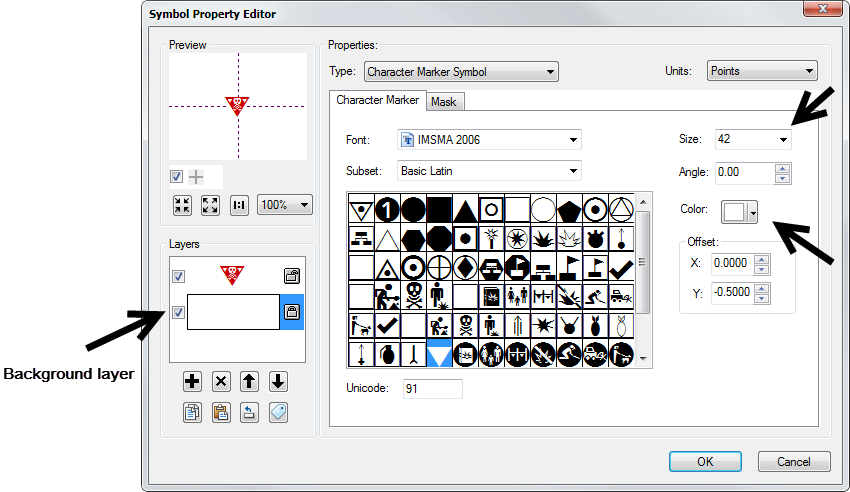Click the Add Layer plus button
Viewport: 850px width, 492px height.
pos(193,382)
